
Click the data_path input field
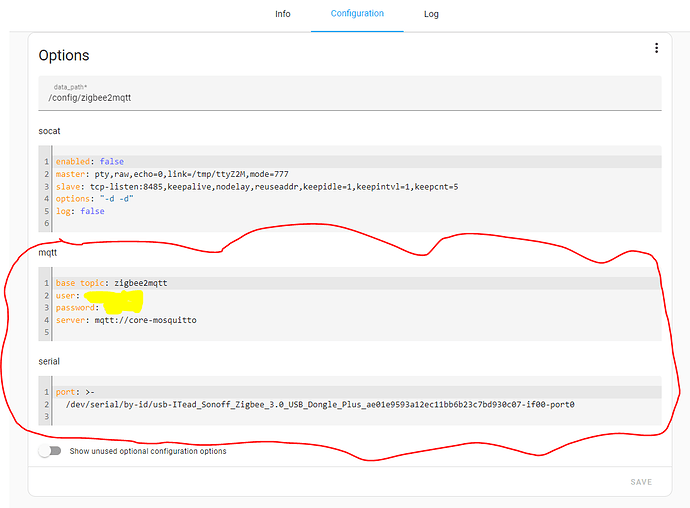click(350, 95)
